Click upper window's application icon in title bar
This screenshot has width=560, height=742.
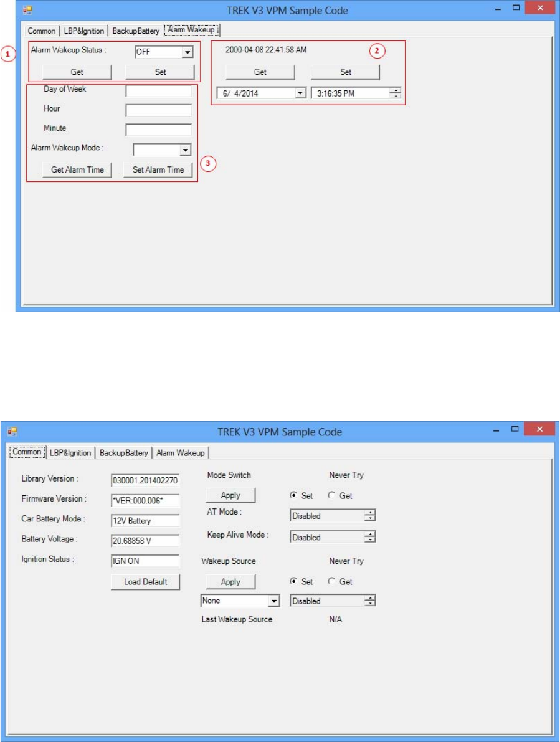click(28, 10)
